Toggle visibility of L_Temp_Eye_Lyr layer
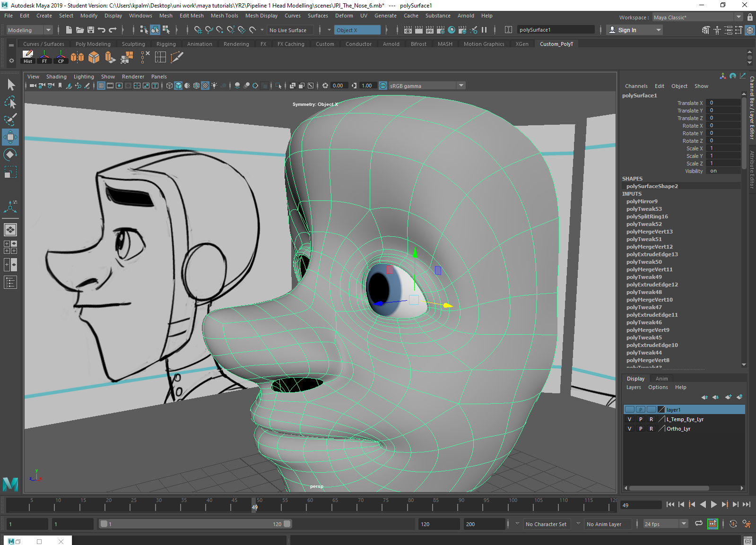 pyautogui.click(x=629, y=419)
